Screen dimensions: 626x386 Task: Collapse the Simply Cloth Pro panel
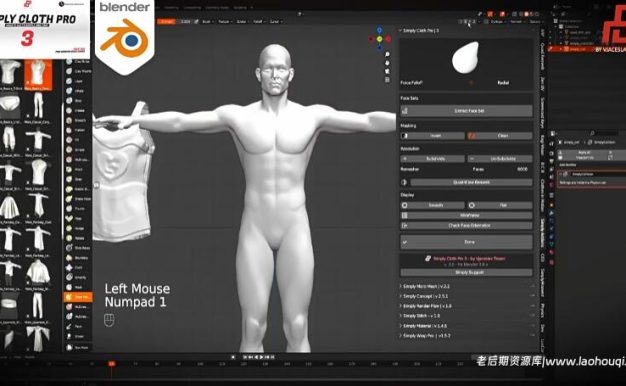click(400, 30)
